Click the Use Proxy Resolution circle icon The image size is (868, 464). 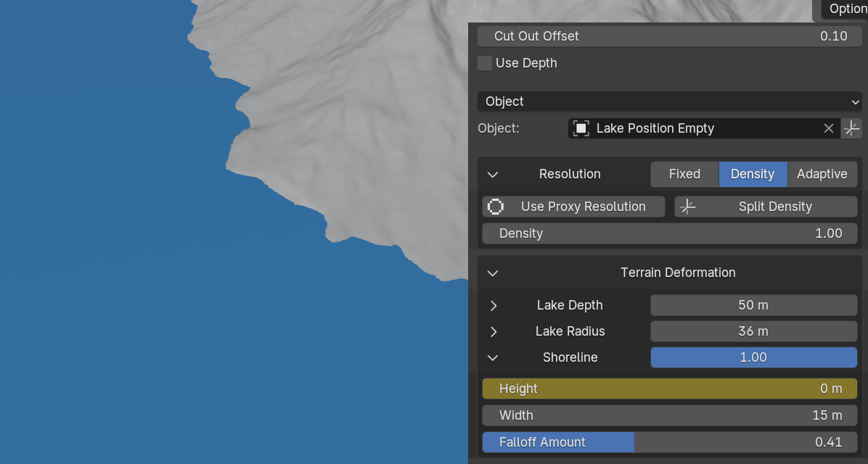(x=496, y=207)
